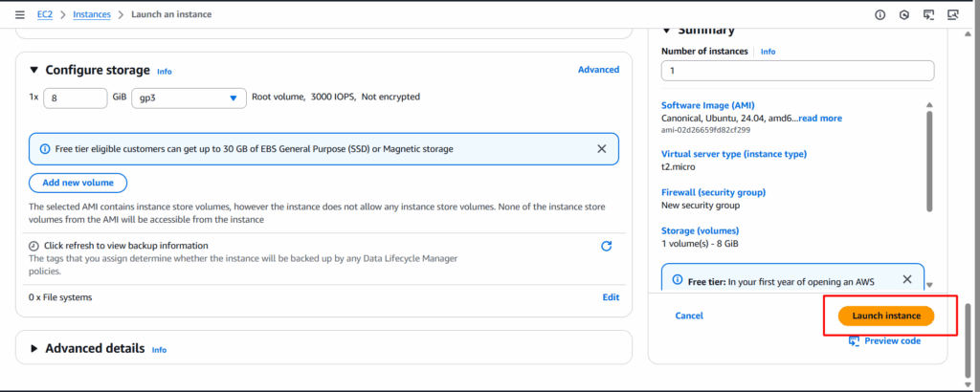Dismiss the free tier storage notice

(x=601, y=149)
